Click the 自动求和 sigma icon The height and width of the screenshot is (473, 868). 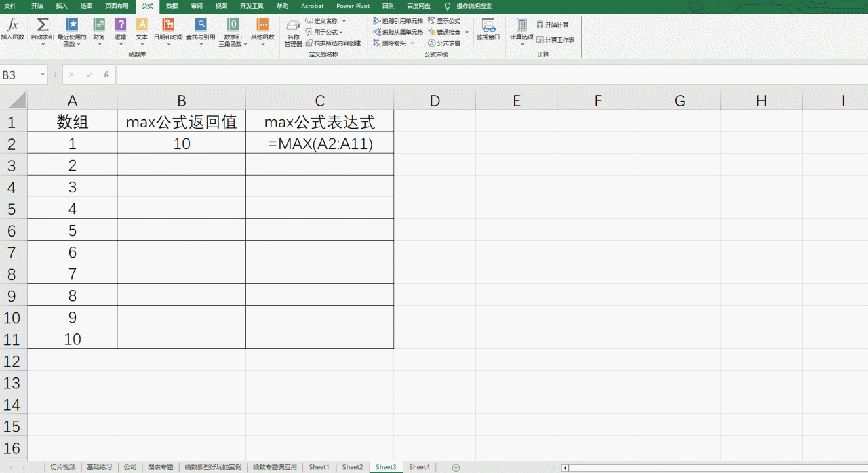coord(42,25)
